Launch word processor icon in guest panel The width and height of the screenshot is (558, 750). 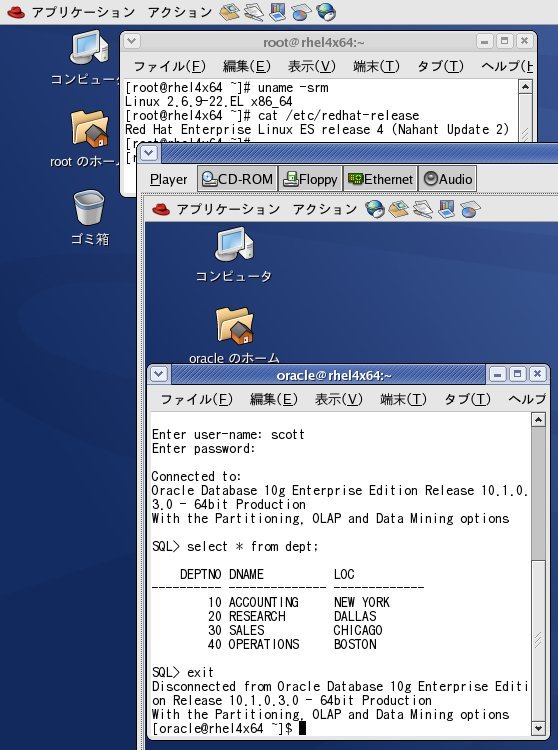pyautogui.click(x=423, y=209)
